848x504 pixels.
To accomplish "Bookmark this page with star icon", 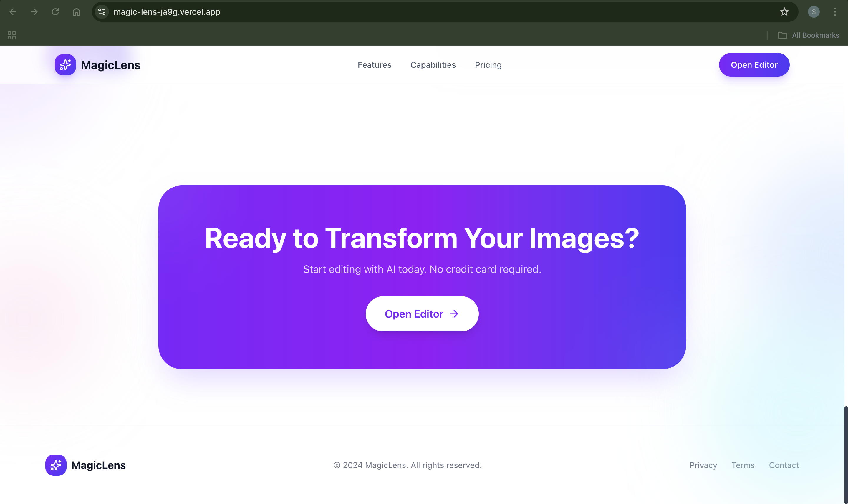I will click(x=784, y=12).
